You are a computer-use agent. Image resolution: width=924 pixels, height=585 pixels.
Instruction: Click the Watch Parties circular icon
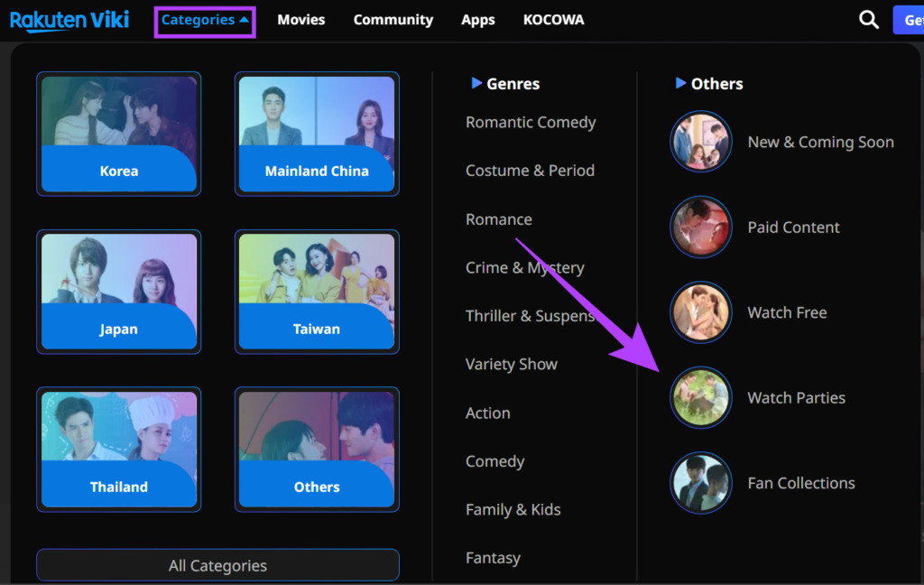[701, 397]
